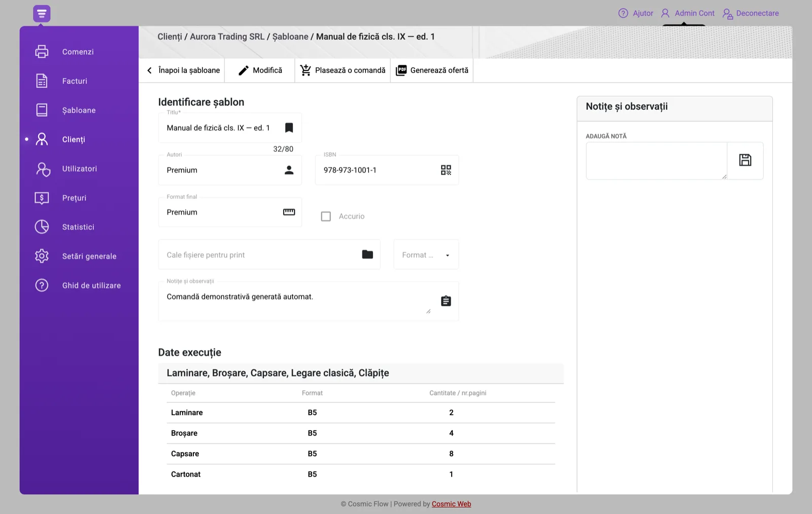Click Aurora Trading SRL breadcrumb
Viewport: 812px width, 514px height.
(x=227, y=37)
